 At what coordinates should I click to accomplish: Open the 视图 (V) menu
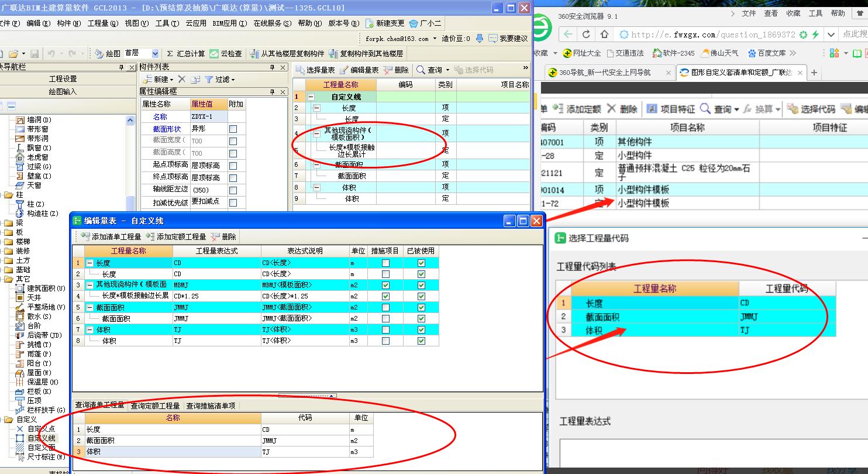click(x=136, y=23)
